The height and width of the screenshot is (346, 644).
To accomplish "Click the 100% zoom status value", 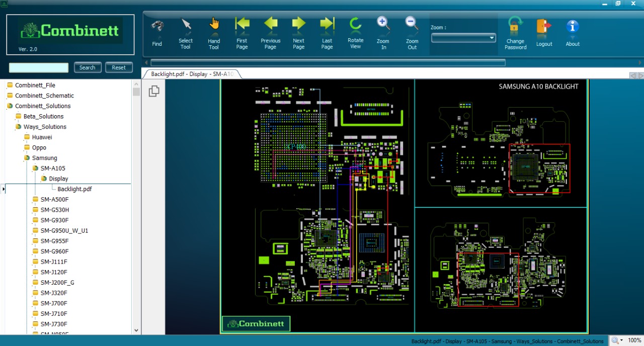I will click(634, 340).
